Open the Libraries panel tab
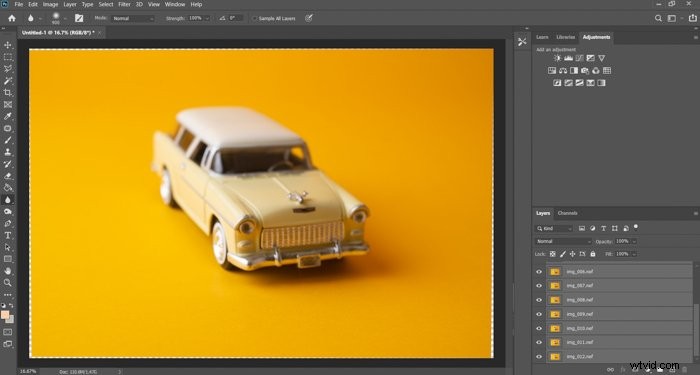Viewport: 700px width, 375px height. coord(566,37)
